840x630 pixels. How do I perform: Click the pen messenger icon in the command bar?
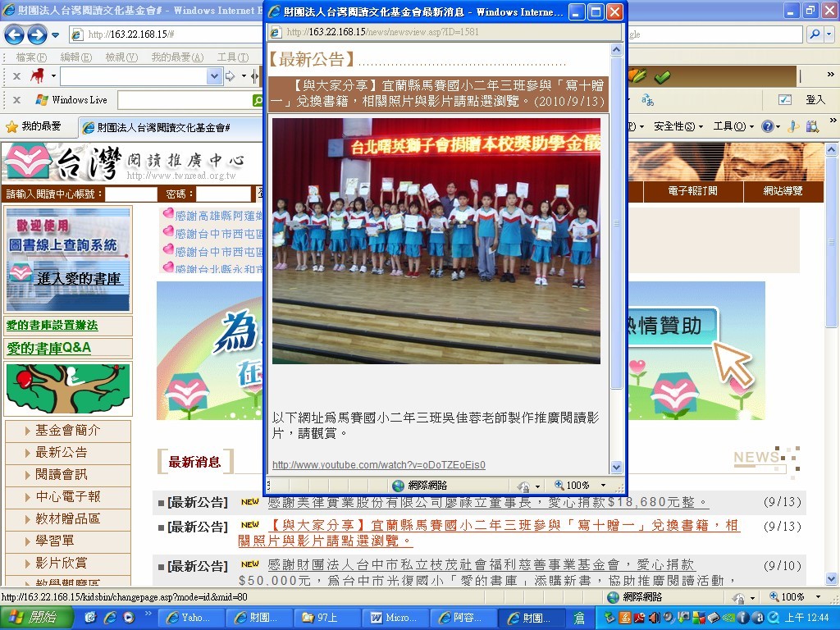tap(793, 126)
